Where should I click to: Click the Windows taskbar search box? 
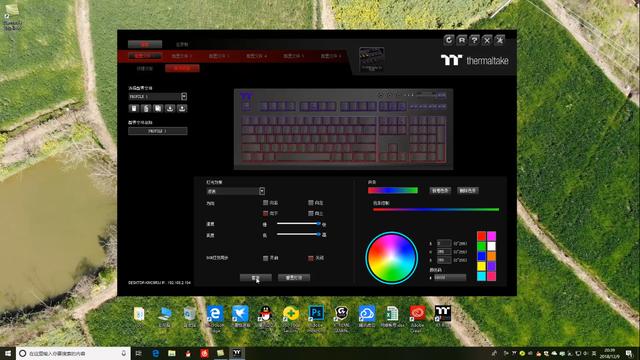coord(73,353)
